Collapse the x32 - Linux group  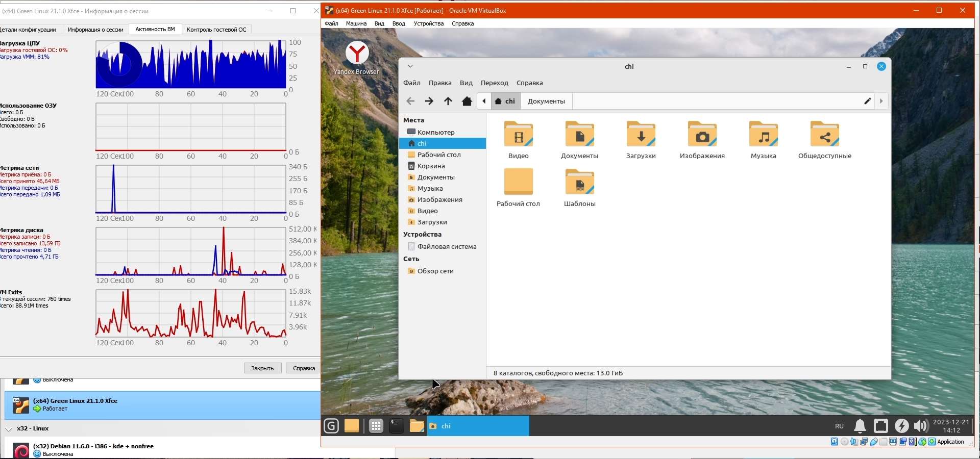pos(9,429)
